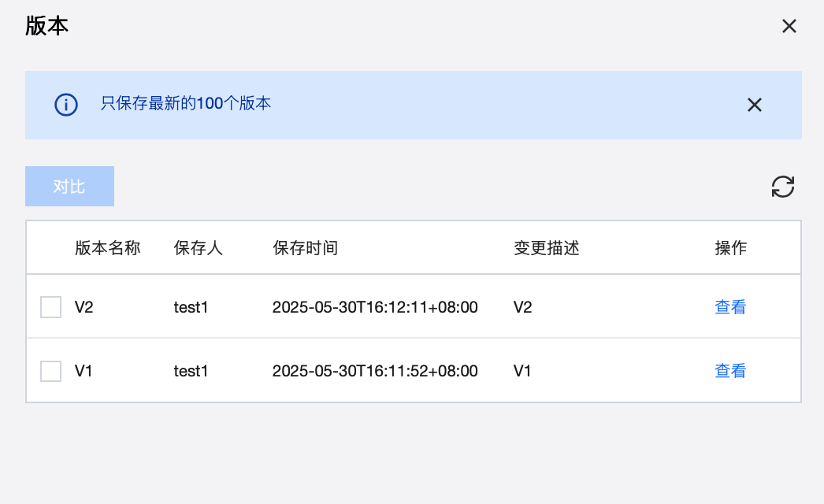
Task: Click the 16:12:11 save time entry
Action: point(375,307)
